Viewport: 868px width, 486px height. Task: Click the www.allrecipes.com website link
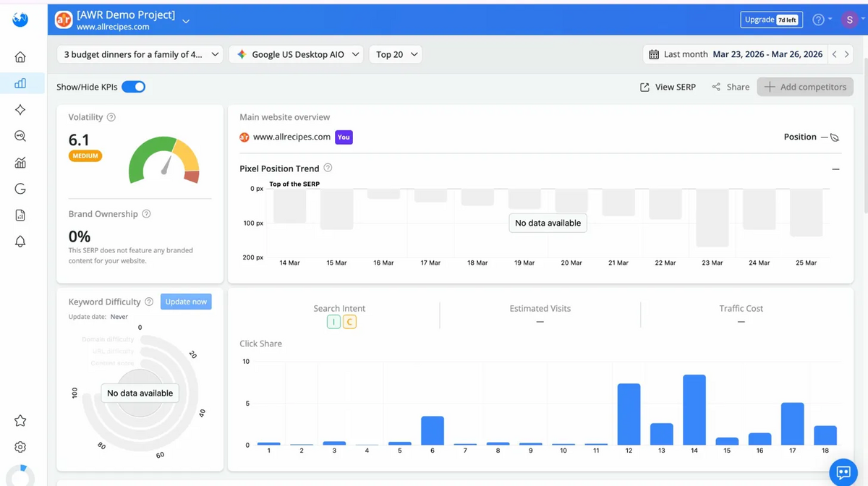[x=292, y=137]
